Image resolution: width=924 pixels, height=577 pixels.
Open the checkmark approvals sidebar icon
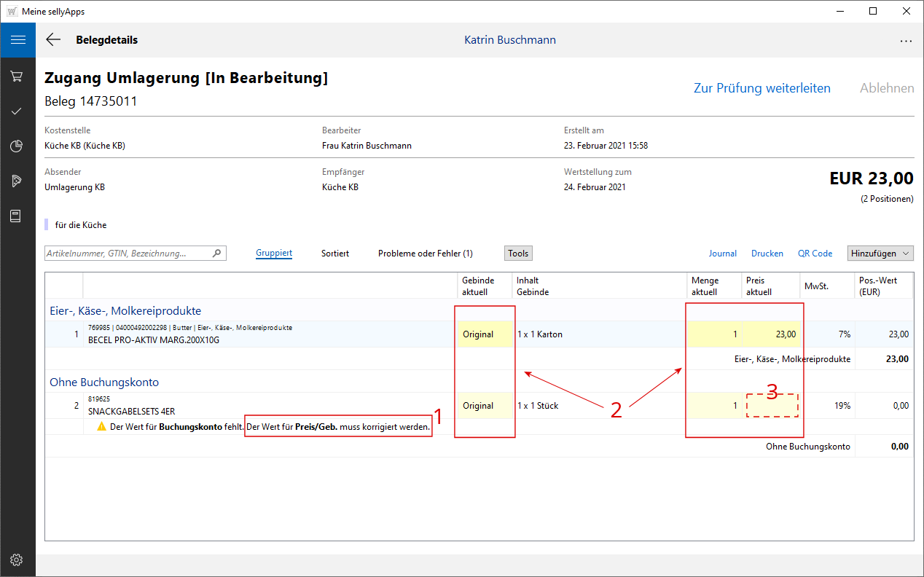(17, 111)
